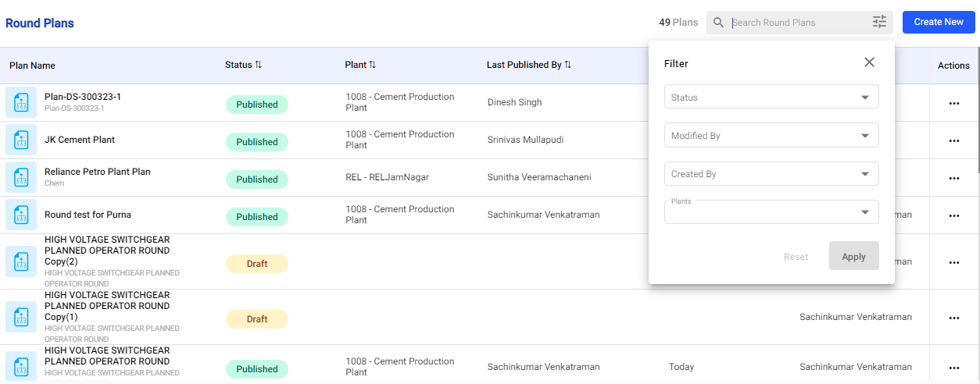Image resolution: width=980 pixels, height=384 pixels.
Task: Expand the Modified By filter dropdown
Action: 771,135
